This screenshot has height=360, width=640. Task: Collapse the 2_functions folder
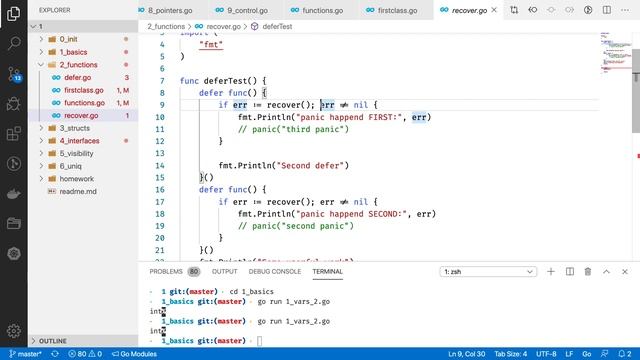(41, 64)
